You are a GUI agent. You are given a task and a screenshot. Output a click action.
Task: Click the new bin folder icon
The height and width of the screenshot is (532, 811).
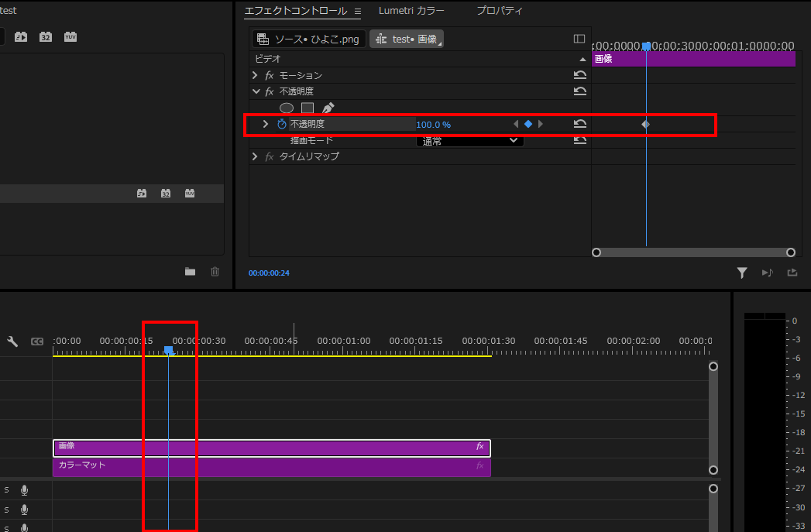[190, 272]
